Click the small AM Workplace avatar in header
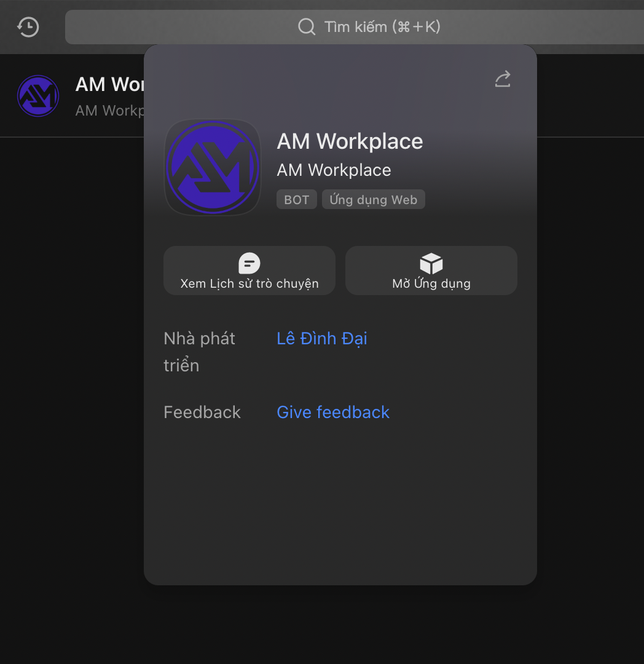This screenshot has width=644, height=664. pyautogui.click(x=38, y=96)
